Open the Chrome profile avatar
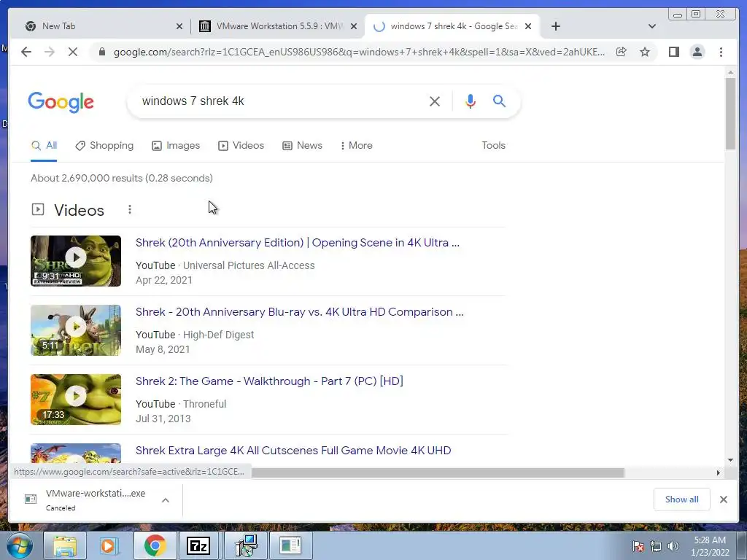This screenshot has width=747, height=560. pyautogui.click(x=697, y=52)
